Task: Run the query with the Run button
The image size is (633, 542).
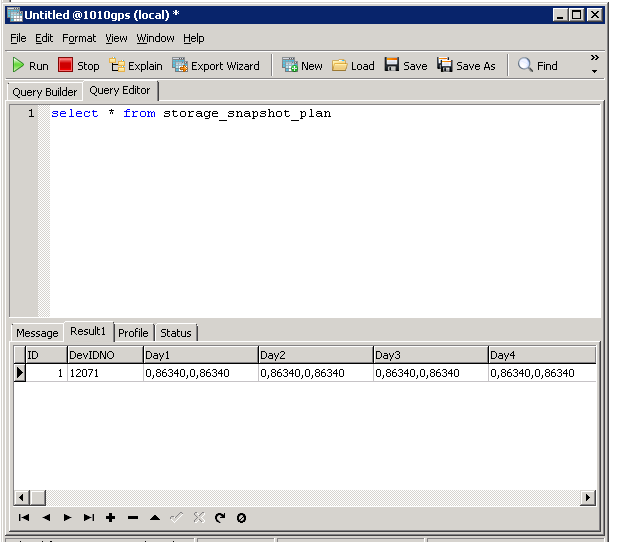Action: (30, 65)
